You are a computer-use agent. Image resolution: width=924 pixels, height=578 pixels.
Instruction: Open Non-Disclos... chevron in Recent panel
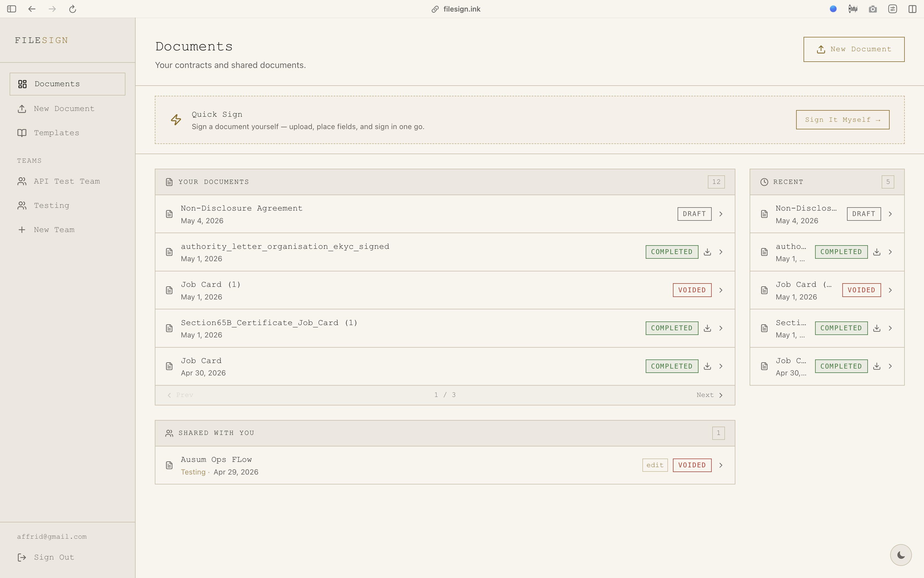click(x=890, y=214)
